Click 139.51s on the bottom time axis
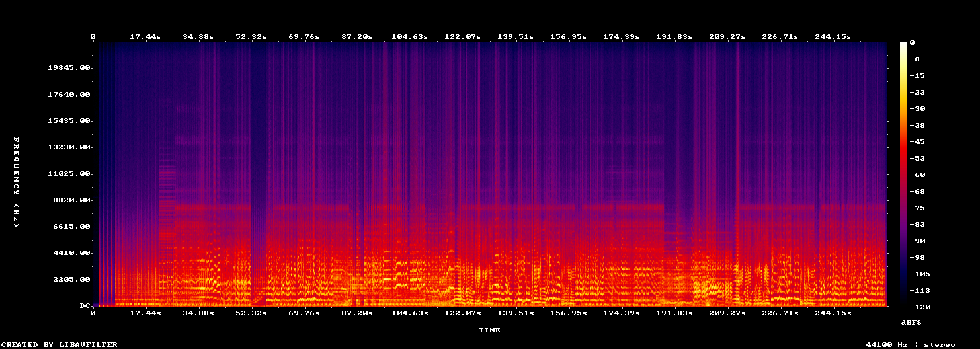980x349 pixels. [516, 313]
